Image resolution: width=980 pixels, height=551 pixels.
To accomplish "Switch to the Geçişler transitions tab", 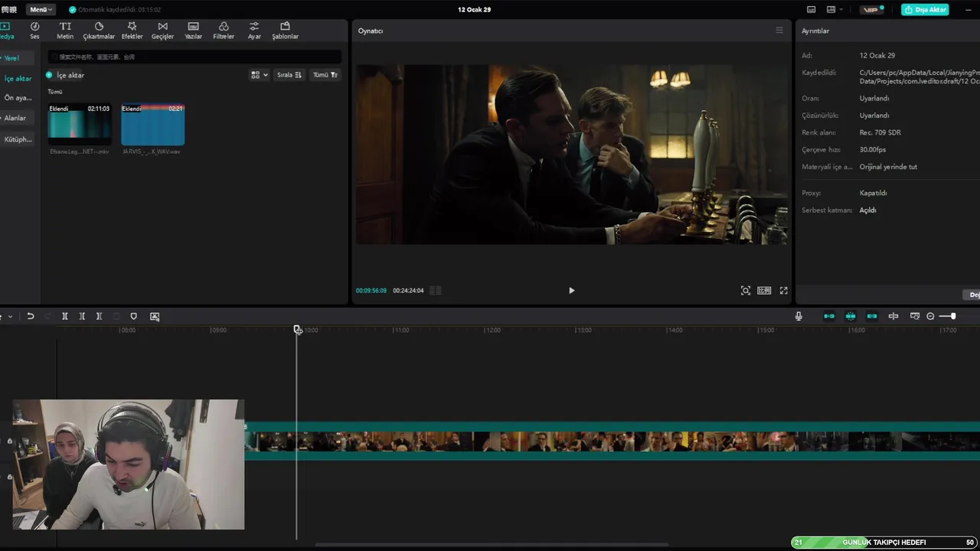I will coord(162,31).
